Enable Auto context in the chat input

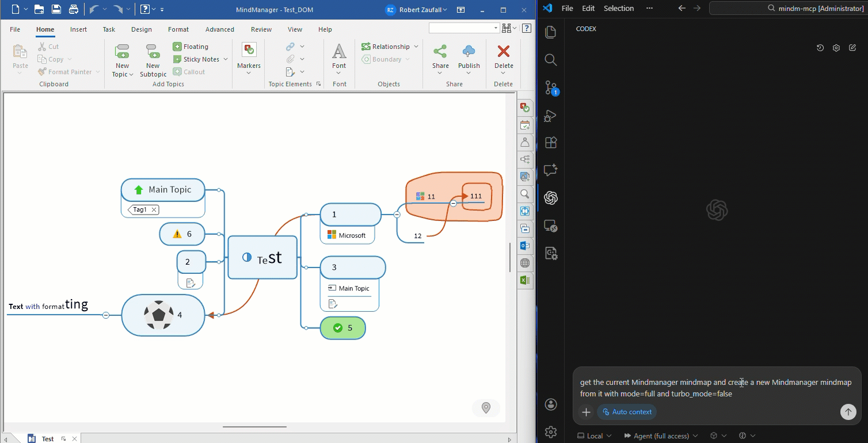point(626,411)
